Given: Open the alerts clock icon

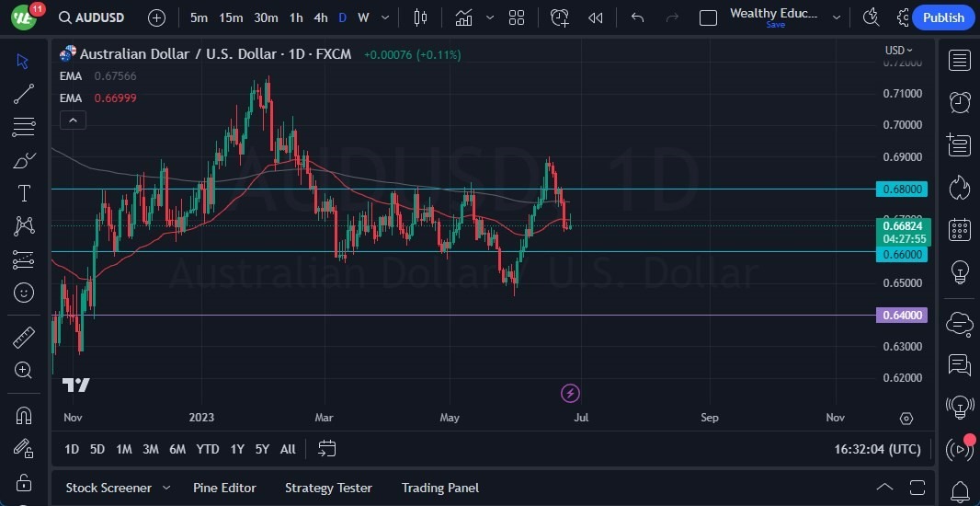Looking at the screenshot, I should tap(960, 102).
